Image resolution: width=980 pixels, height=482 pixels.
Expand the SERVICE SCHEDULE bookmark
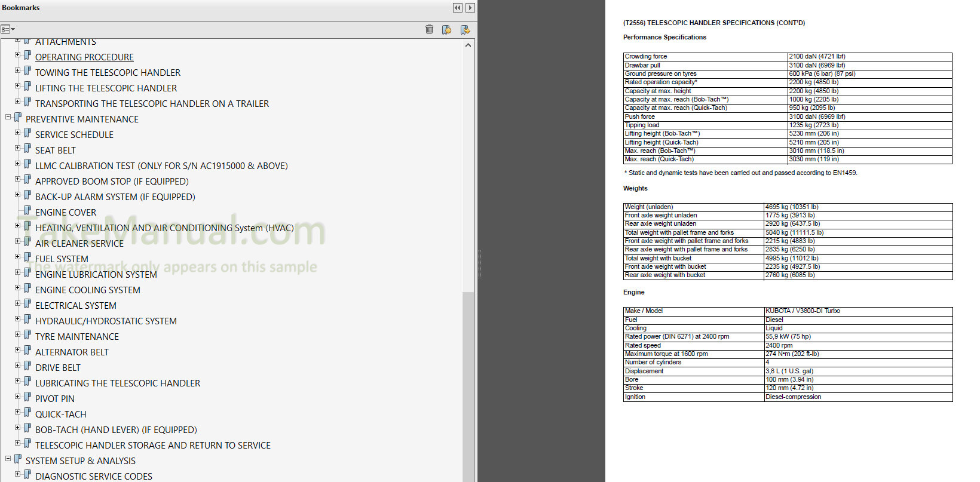click(x=18, y=133)
